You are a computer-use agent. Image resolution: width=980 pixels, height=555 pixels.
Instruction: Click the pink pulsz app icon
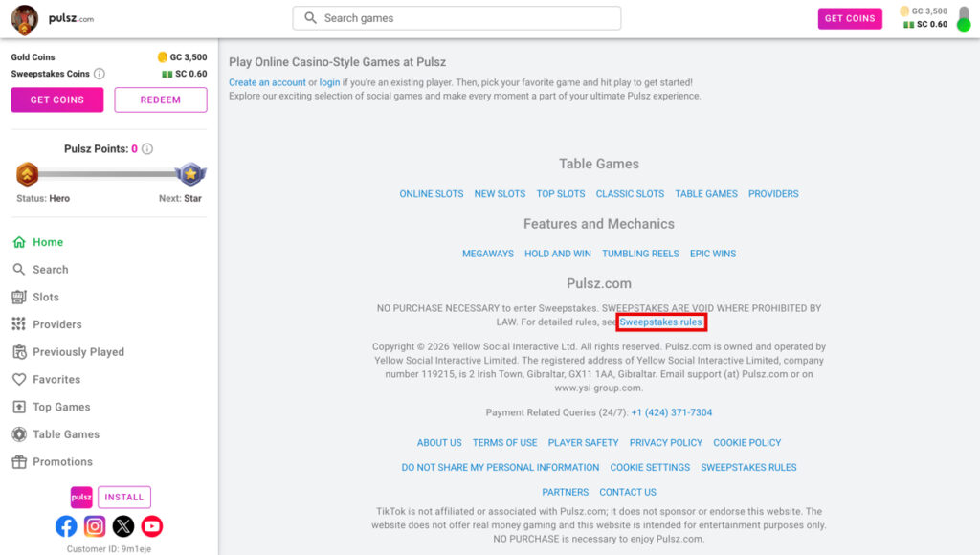(81, 497)
